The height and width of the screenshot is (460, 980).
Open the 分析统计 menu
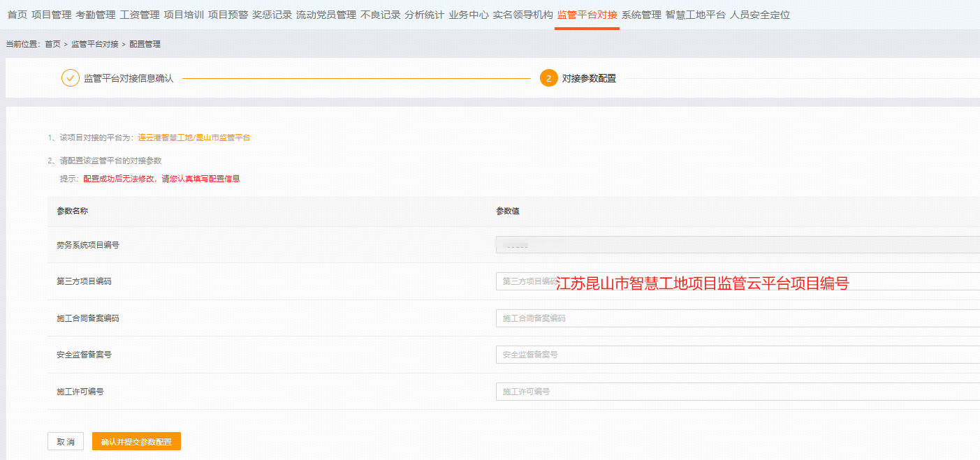[424, 15]
